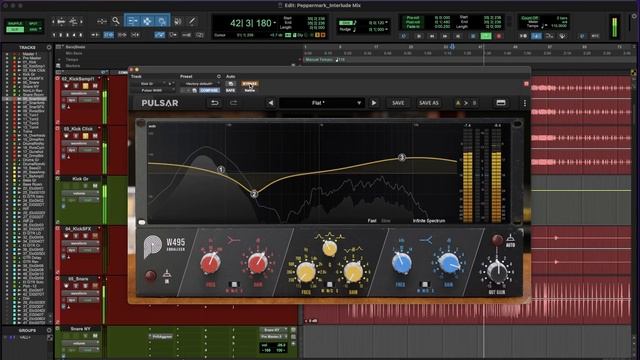Click the green Play transport button
Viewport: 640px width, 360px height.
click(486, 36)
